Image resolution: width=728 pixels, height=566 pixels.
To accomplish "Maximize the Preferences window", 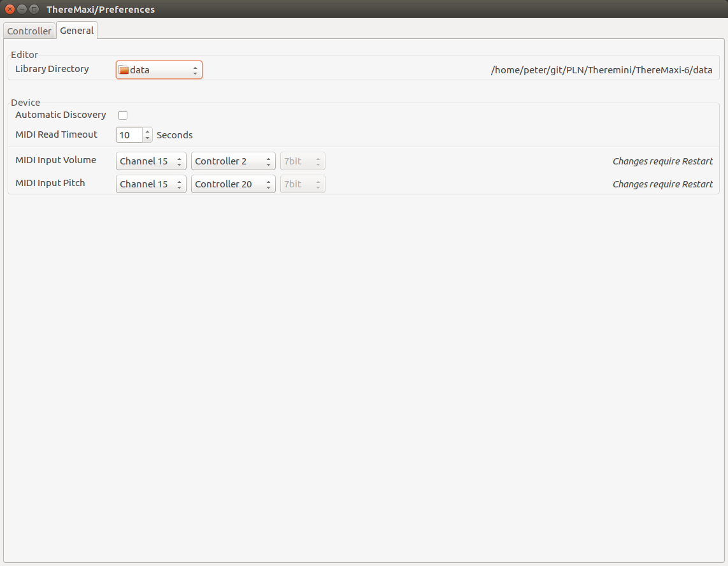I will point(34,10).
